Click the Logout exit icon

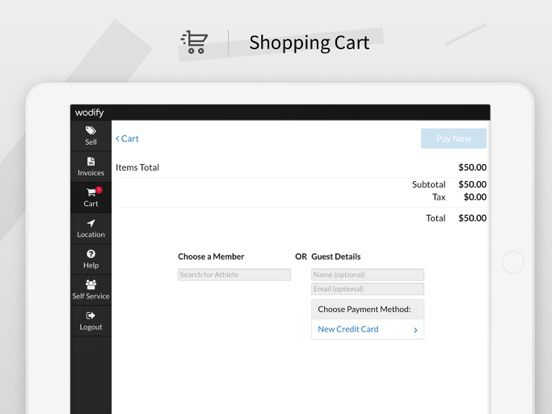pyautogui.click(x=90, y=315)
